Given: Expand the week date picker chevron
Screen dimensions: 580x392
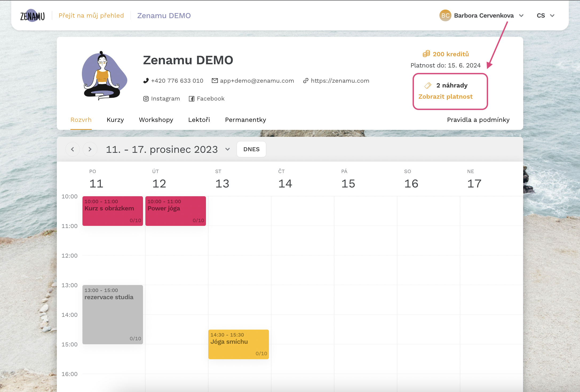Looking at the screenshot, I should pyautogui.click(x=228, y=149).
